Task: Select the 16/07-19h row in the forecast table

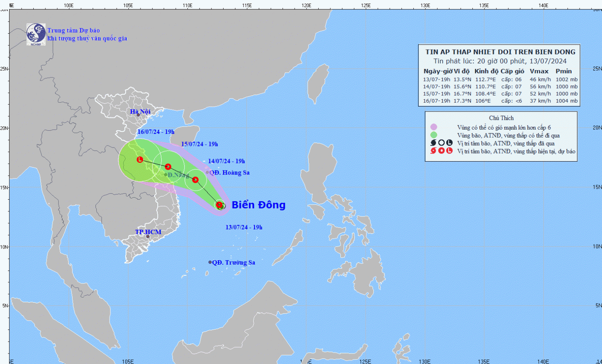Action: pos(500,101)
